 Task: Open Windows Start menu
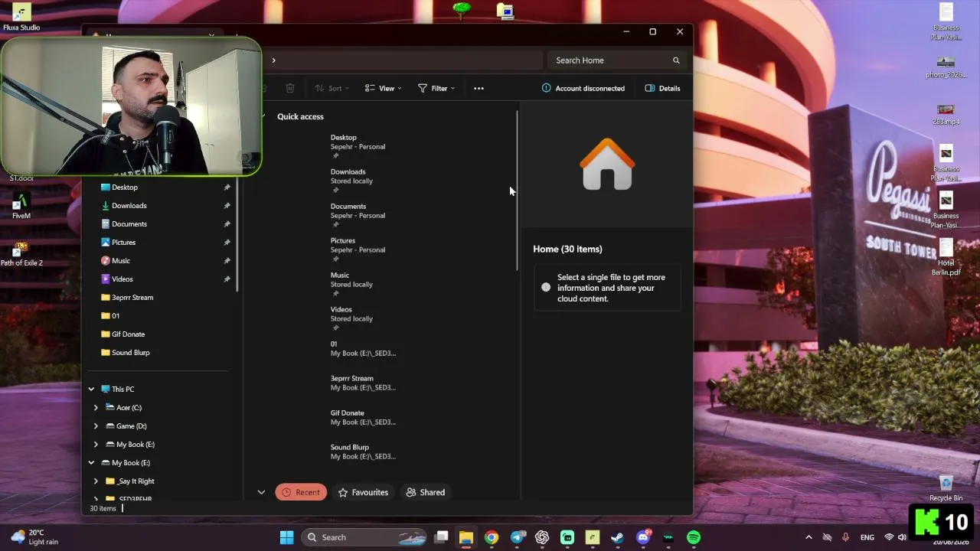click(x=286, y=537)
